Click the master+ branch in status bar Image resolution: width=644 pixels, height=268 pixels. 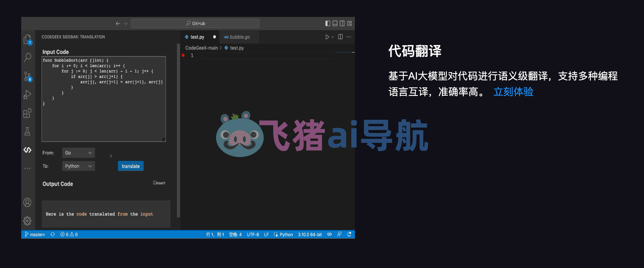click(35, 234)
